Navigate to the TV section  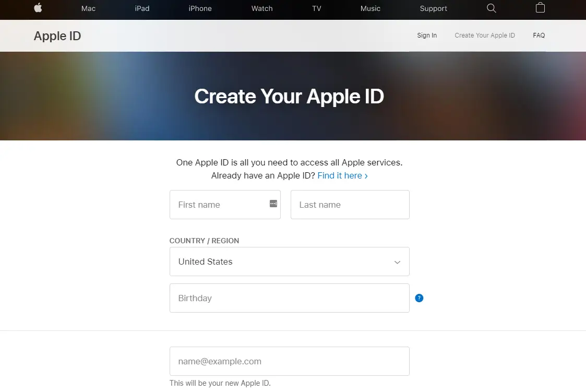click(316, 8)
